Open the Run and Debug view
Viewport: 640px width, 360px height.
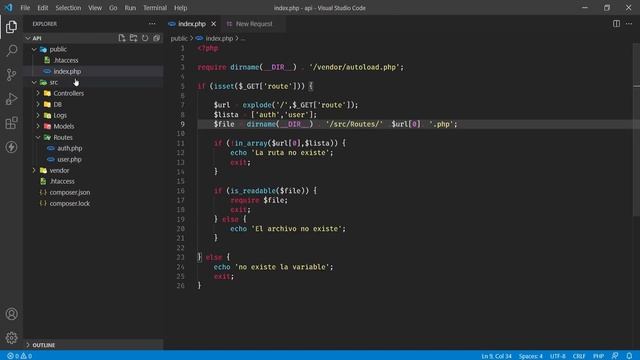[x=11, y=99]
